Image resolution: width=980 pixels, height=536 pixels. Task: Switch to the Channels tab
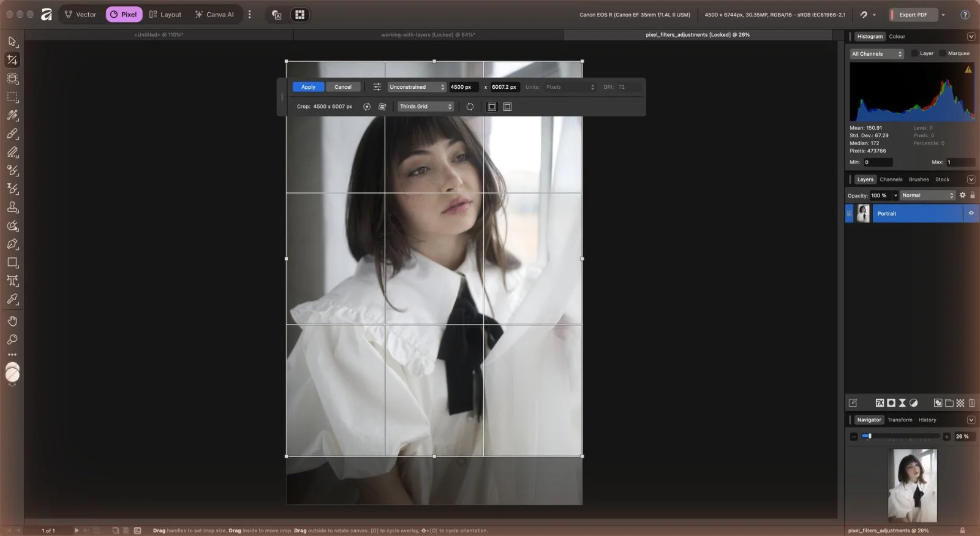(x=891, y=179)
